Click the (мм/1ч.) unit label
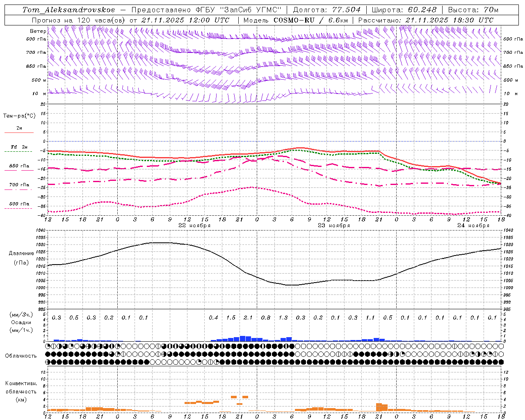The width and height of the screenshot is (525, 420). click(21, 330)
